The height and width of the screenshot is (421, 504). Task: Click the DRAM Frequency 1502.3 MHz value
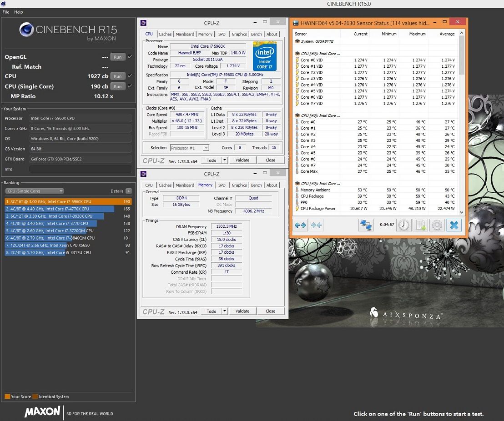click(226, 226)
